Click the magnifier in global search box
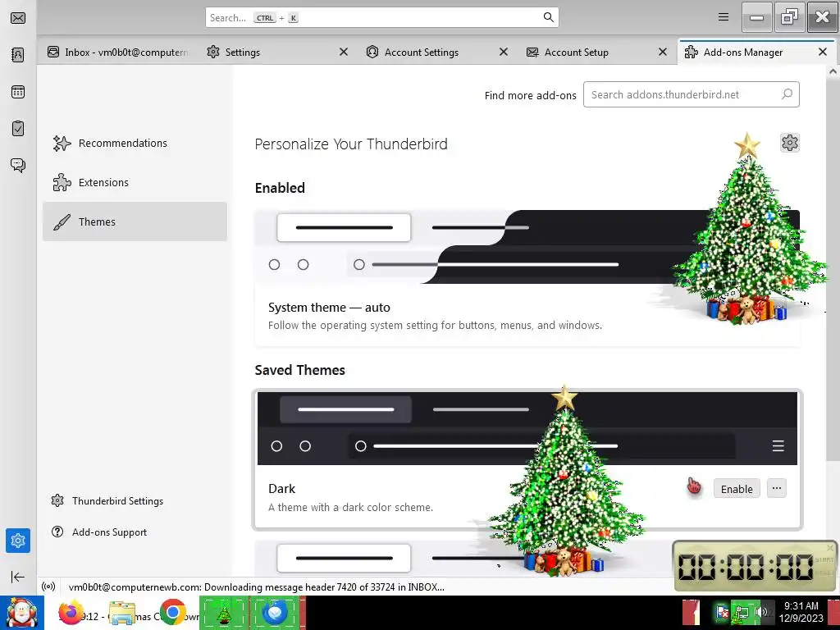This screenshot has width=840, height=630. pos(548,17)
